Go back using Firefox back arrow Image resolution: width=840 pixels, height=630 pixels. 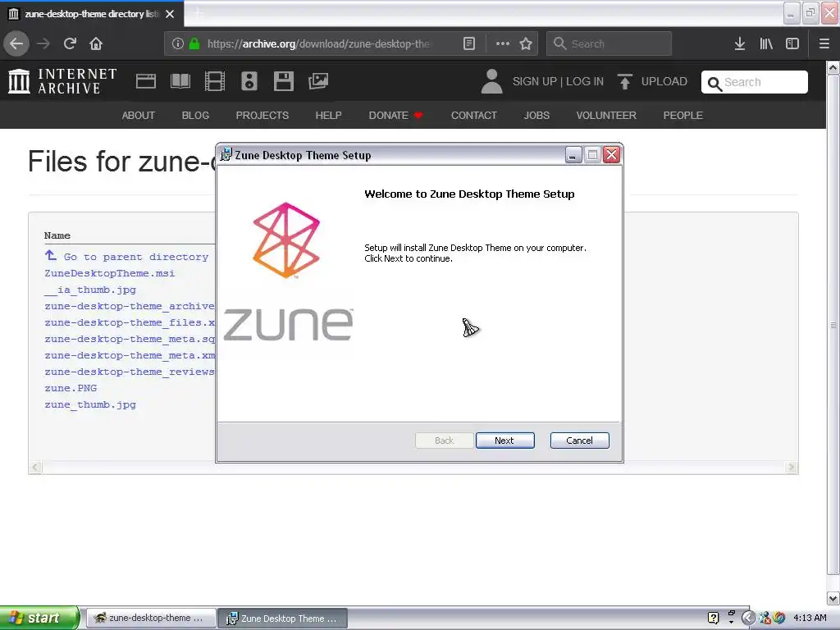pos(16,43)
